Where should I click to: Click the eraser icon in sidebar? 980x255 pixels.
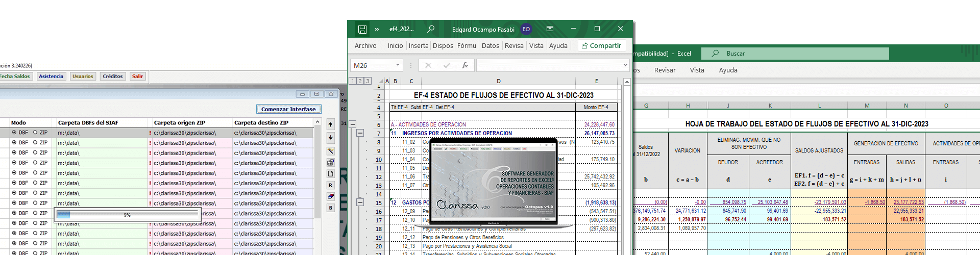(x=331, y=196)
